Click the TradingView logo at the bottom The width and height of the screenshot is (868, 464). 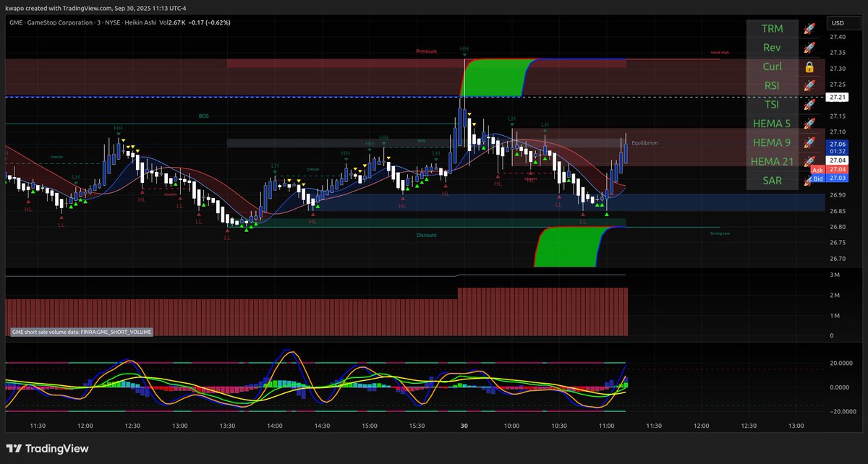48,449
